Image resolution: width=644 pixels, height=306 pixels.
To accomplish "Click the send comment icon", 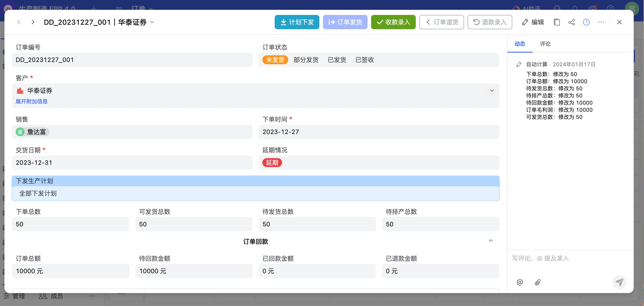I will 619,282.
